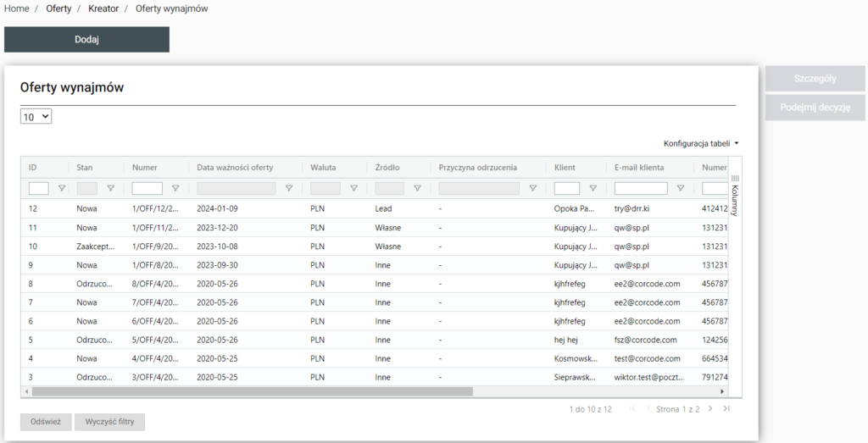Click the Numer column filter funnel
Viewport: 868px width, 443px height.
[175, 189]
